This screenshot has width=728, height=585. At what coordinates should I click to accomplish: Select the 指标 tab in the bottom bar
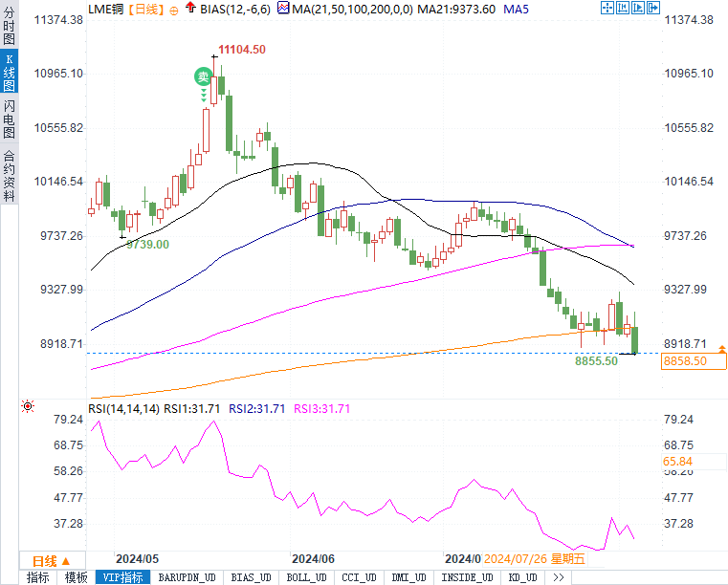coord(38,577)
